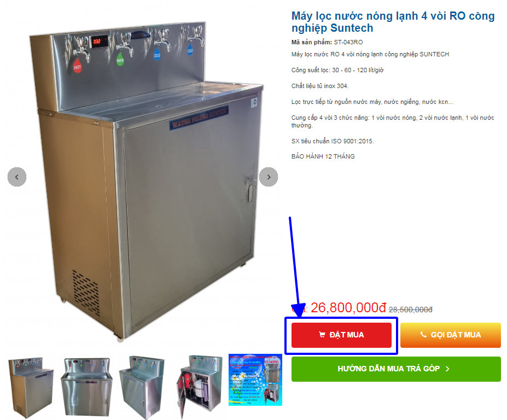Click the orange GỌI ĐẶT MUA call button
The image size is (507, 420).
451,335
